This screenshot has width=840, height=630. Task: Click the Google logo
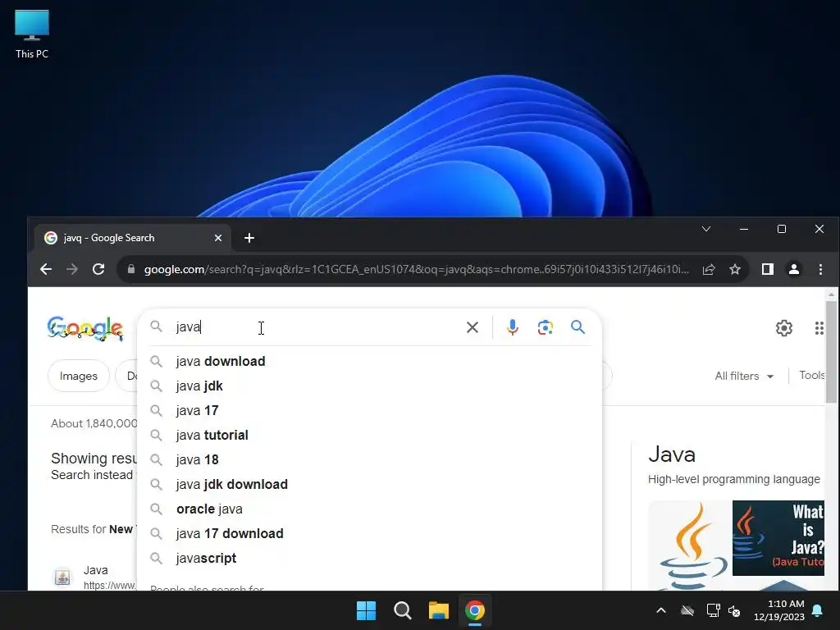click(85, 328)
